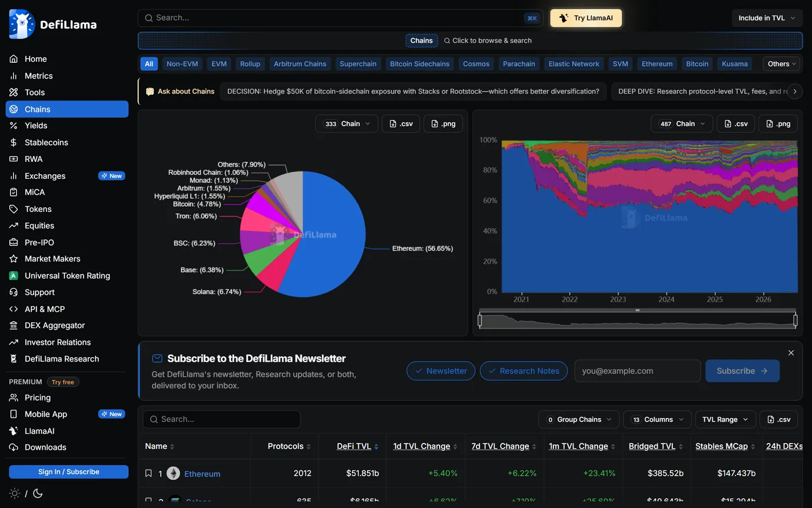Image resolution: width=812 pixels, height=508 pixels.
Task: Click the Try LlamaAI button
Action: pos(586,18)
